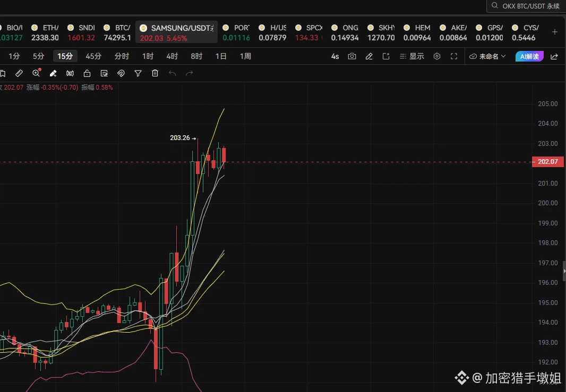Click the funnel filter icon

[138, 74]
